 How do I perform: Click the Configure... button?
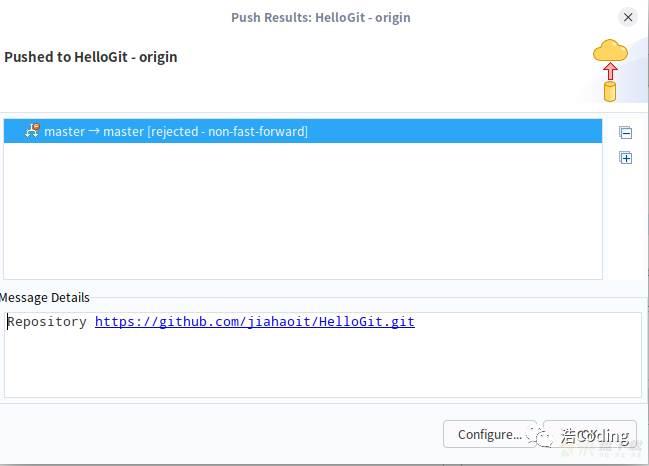pyautogui.click(x=490, y=434)
